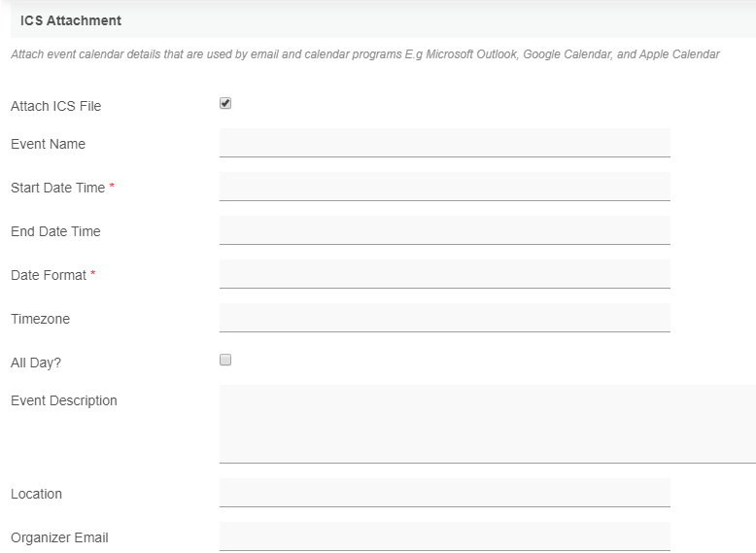Click the 'Start Date Time' label text
The image size is (756, 553).
pos(57,188)
